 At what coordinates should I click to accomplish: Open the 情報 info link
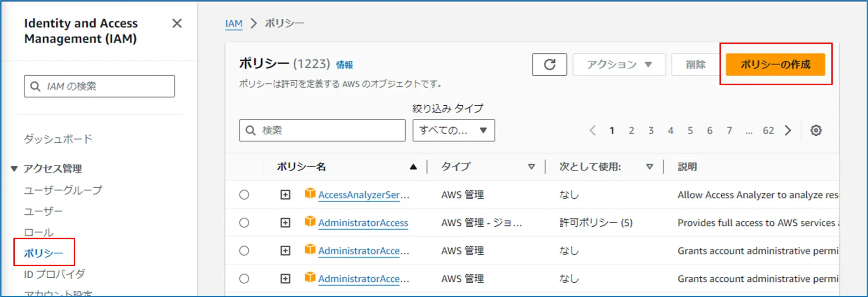click(345, 65)
